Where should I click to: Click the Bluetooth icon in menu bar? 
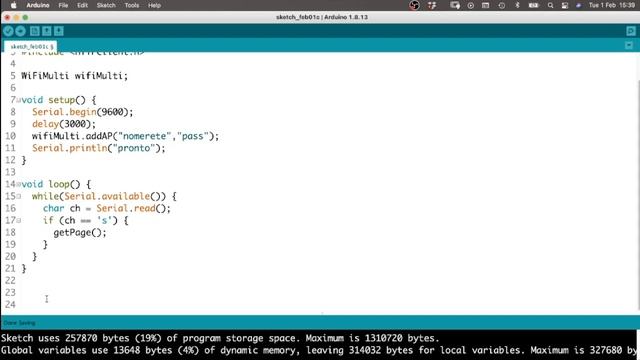click(517, 5)
